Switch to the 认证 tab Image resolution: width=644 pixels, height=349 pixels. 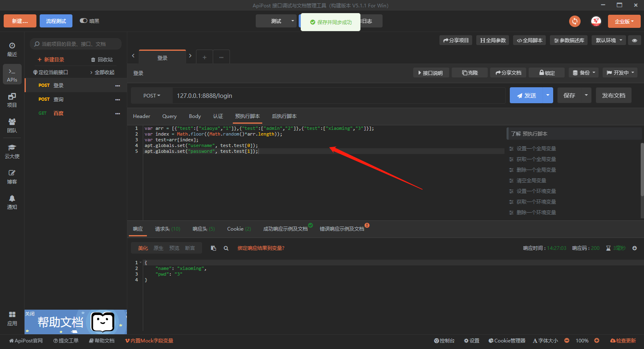(x=218, y=116)
